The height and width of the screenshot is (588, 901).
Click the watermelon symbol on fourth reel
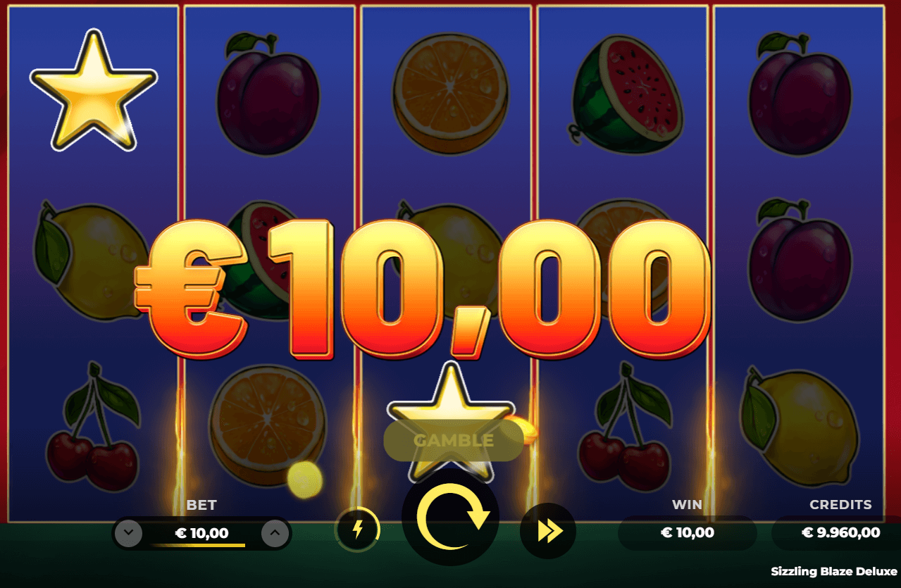coord(626,96)
